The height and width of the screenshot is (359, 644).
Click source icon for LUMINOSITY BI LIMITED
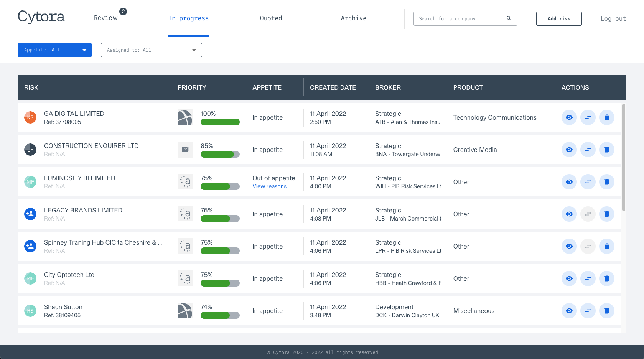185,182
